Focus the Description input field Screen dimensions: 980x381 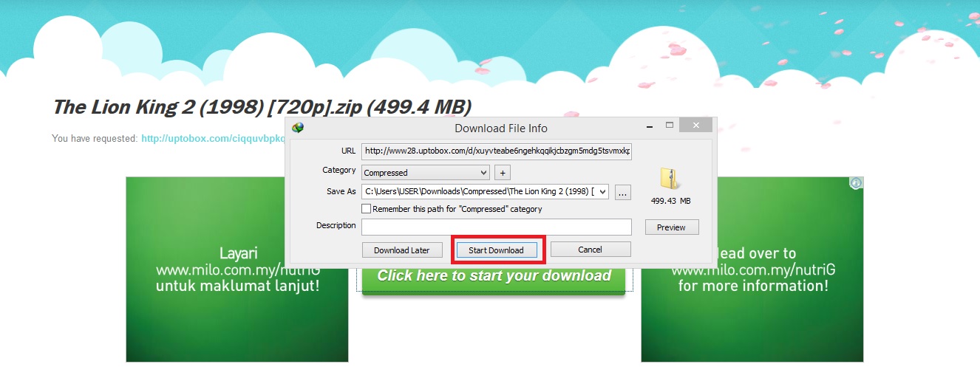(497, 227)
